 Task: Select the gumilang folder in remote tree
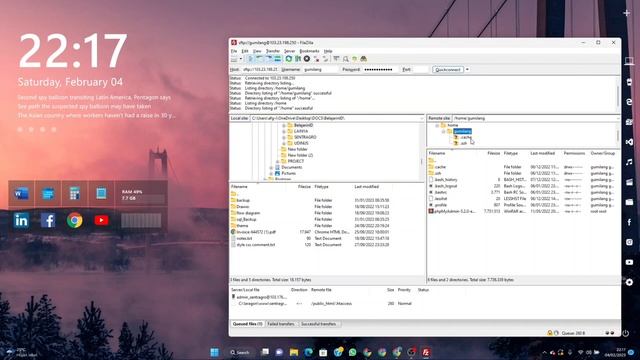coord(462,131)
